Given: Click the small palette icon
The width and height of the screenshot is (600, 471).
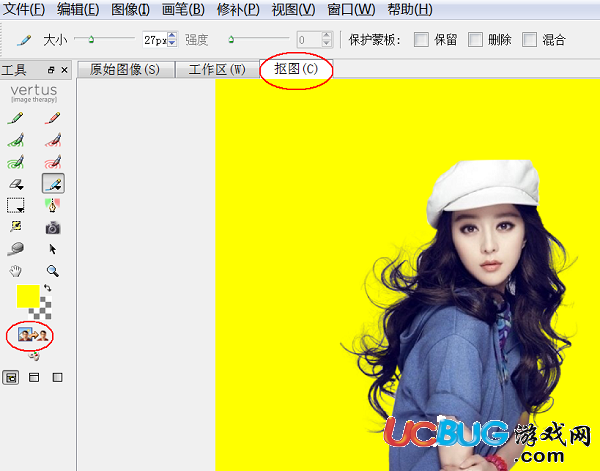Looking at the screenshot, I should pyautogui.click(x=34, y=356).
